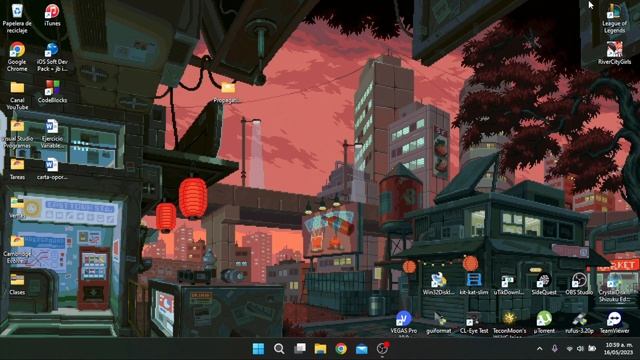Select the Visual Studio Programas folder
The height and width of the screenshot is (360, 640).
[x=17, y=134]
